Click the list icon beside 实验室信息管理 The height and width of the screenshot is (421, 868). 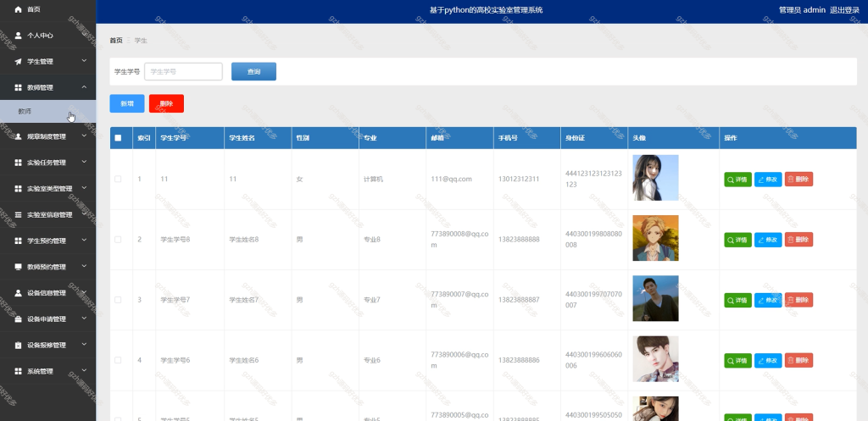click(18, 214)
